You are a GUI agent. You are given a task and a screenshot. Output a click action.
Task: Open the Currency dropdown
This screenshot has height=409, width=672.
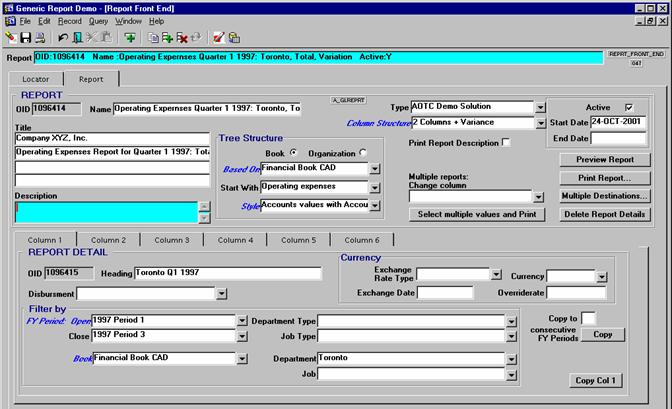point(602,277)
